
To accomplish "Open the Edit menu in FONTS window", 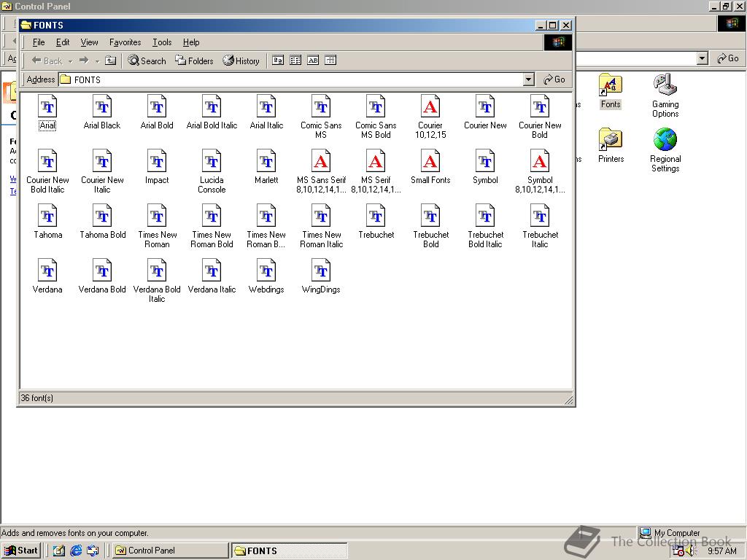I will point(63,42).
